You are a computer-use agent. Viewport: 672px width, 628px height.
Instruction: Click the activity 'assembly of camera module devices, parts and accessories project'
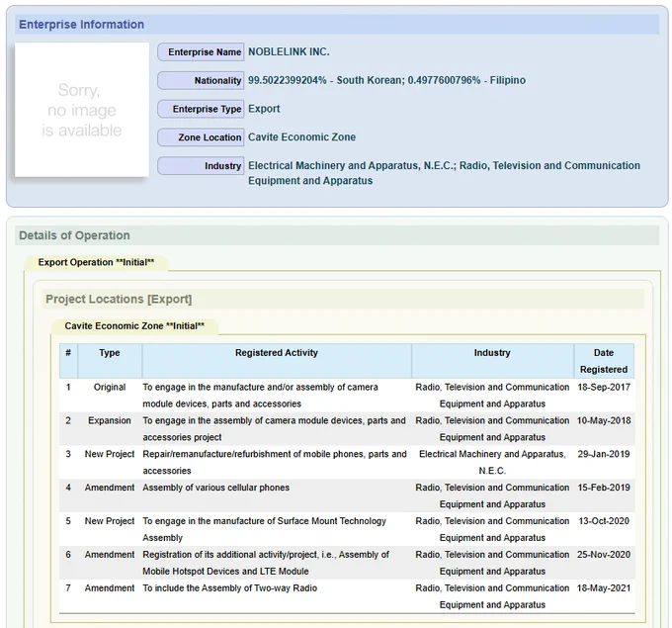[275, 428]
